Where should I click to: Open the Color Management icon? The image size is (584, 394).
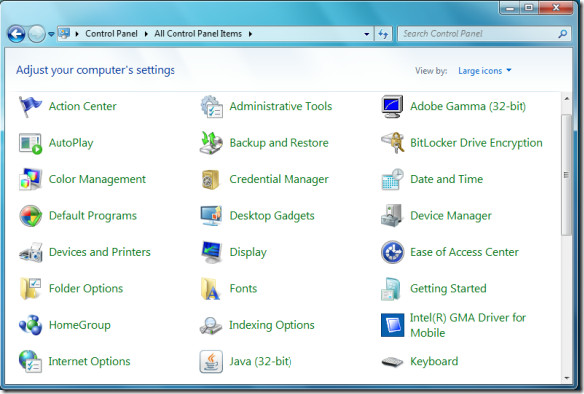tap(30, 179)
